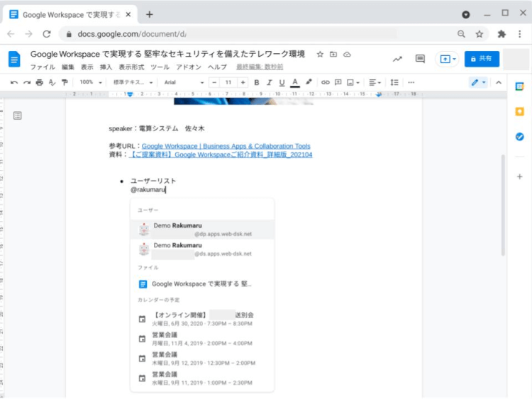Select the Paint format tool
This screenshot has height=399, width=532.
point(65,82)
